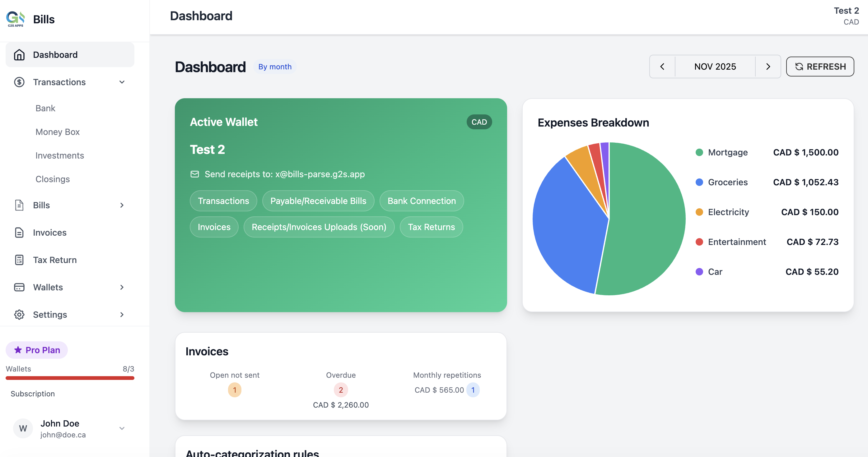Click the Bank Connection chip

tap(422, 201)
